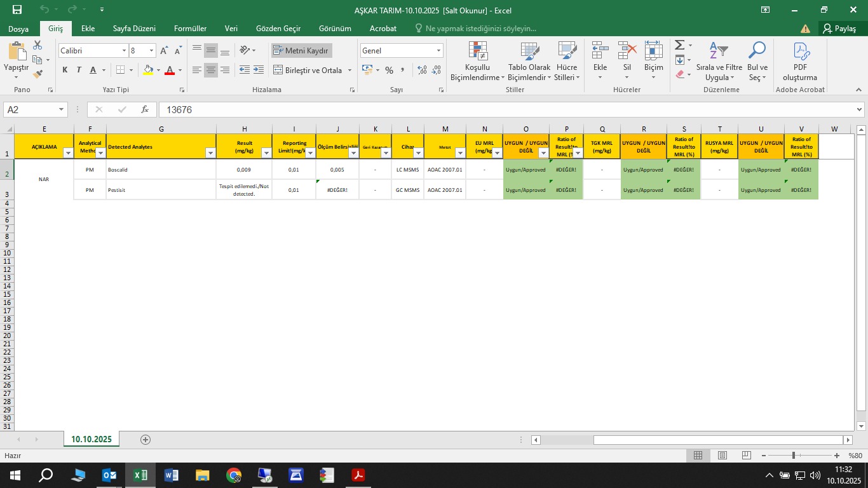The image size is (868, 488).
Task: Click the Conditional Formatting (Koşullu Biçimlendirme) icon
Action: click(x=477, y=52)
